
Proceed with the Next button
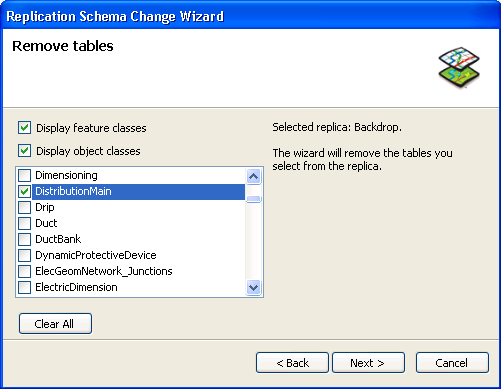tap(368, 363)
